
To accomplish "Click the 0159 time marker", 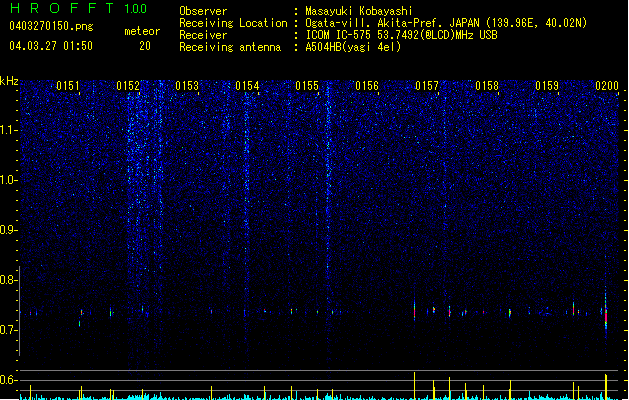I will [x=547, y=86].
